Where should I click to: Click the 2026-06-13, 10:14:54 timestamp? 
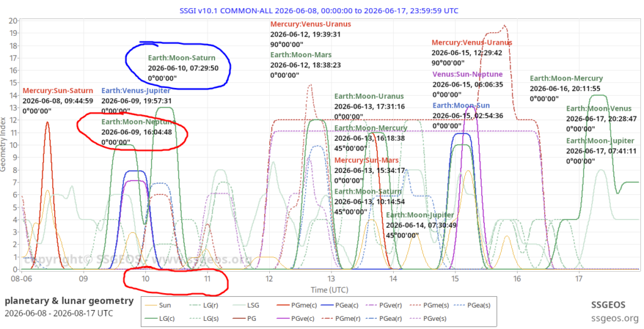(370, 202)
